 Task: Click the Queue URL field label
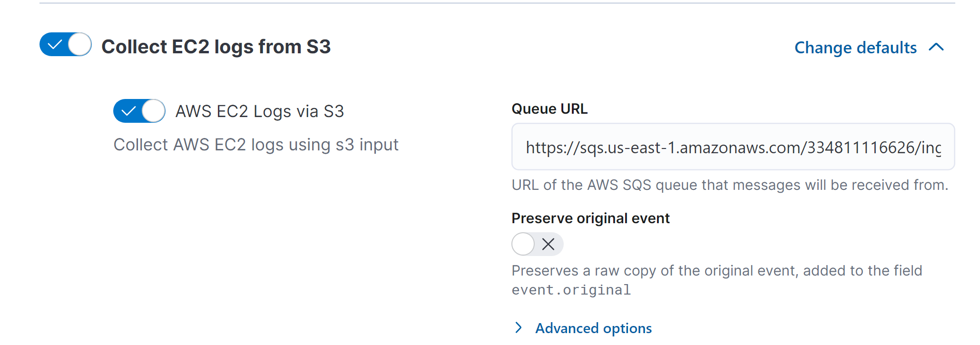pyautogui.click(x=549, y=109)
